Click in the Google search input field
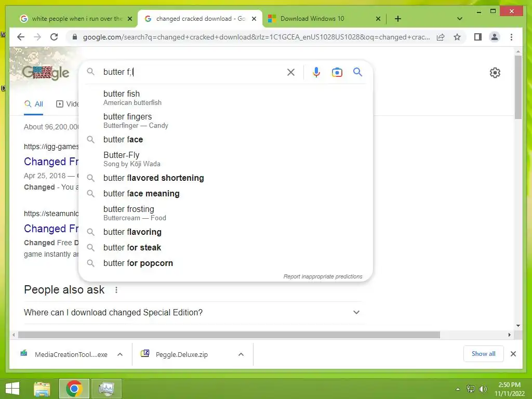This screenshot has height=399, width=532. (192, 72)
